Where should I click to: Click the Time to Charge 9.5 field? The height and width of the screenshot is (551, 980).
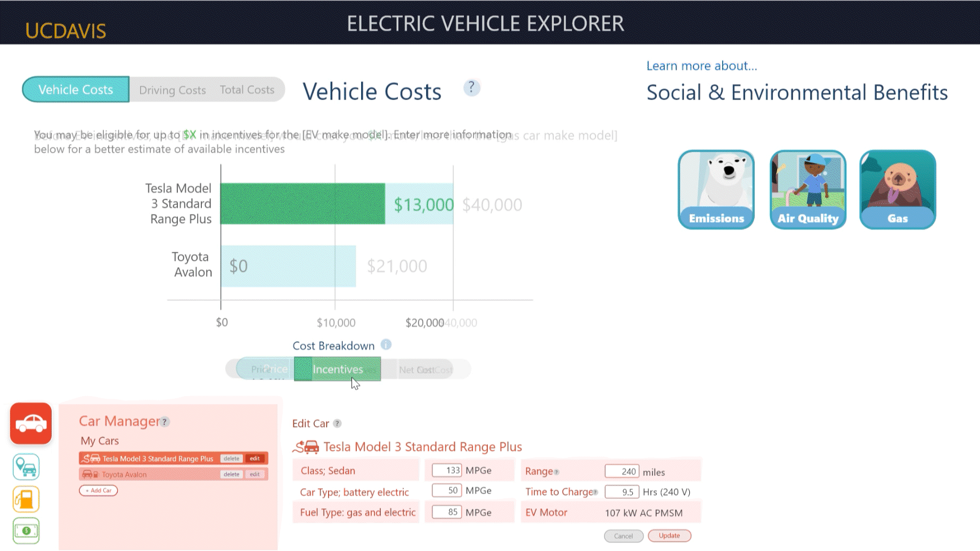[622, 492]
